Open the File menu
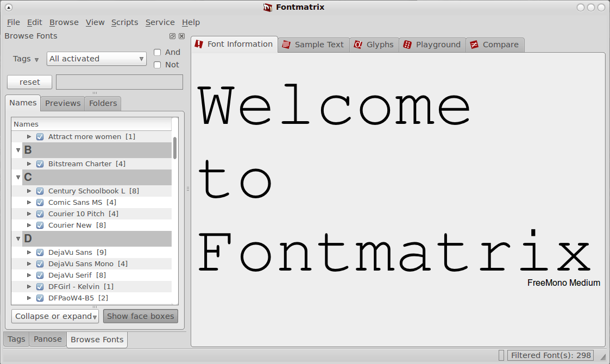 [x=13, y=23]
